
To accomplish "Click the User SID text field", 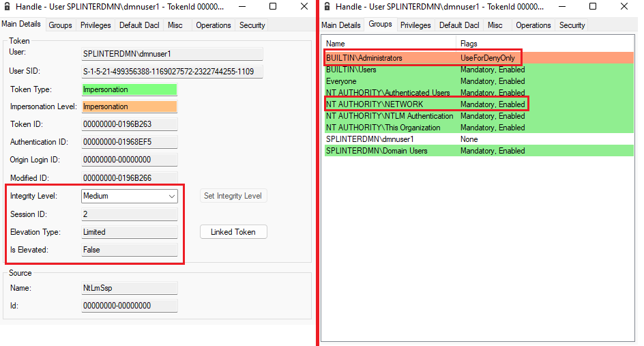I will point(172,72).
